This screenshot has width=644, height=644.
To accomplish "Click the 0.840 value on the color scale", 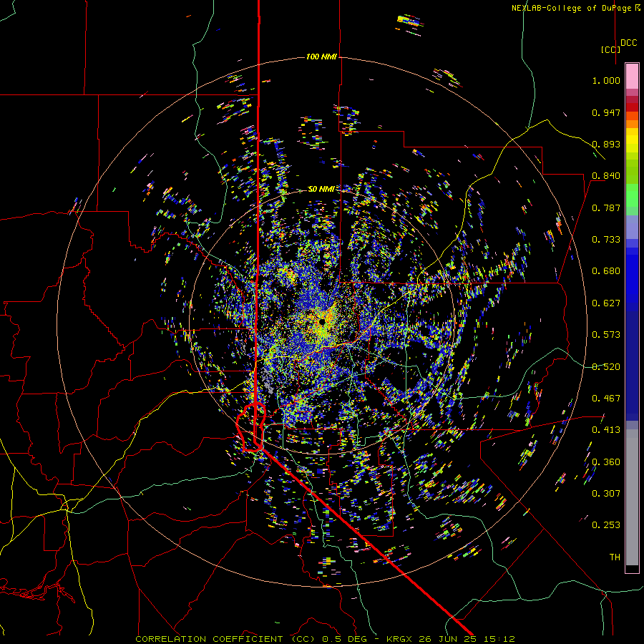I will pyautogui.click(x=606, y=176).
